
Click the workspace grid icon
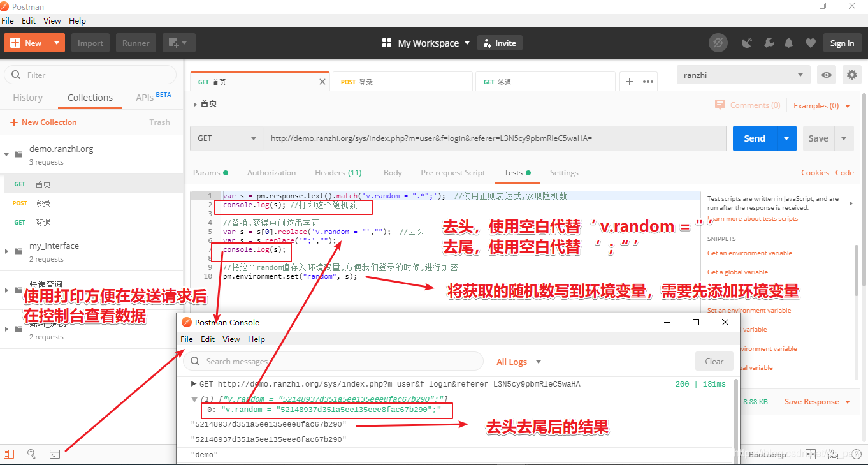pyautogui.click(x=386, y=43)
